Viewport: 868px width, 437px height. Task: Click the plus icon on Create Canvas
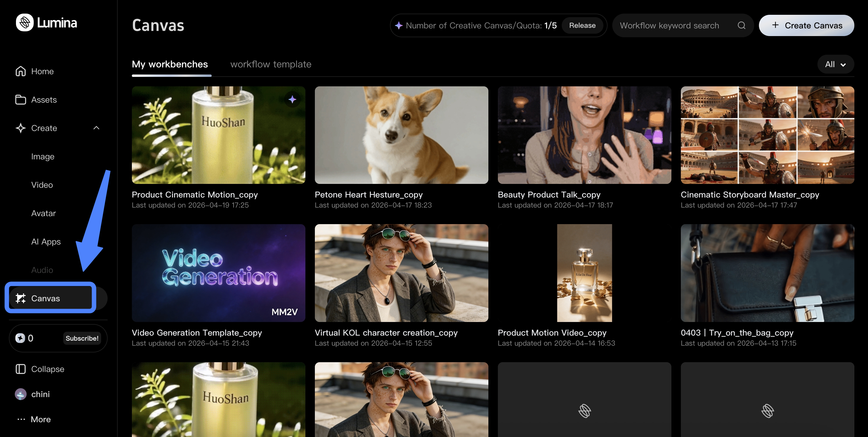point(775,25)
